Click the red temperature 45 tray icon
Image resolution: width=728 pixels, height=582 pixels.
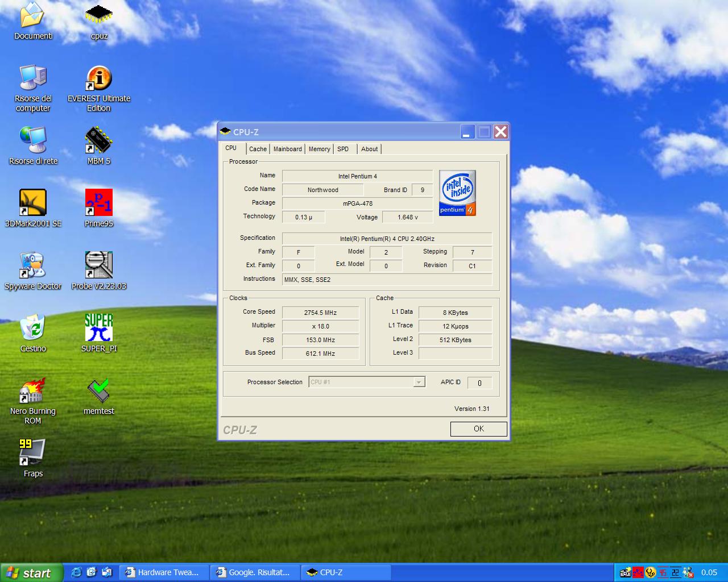[x=663, y=572]
